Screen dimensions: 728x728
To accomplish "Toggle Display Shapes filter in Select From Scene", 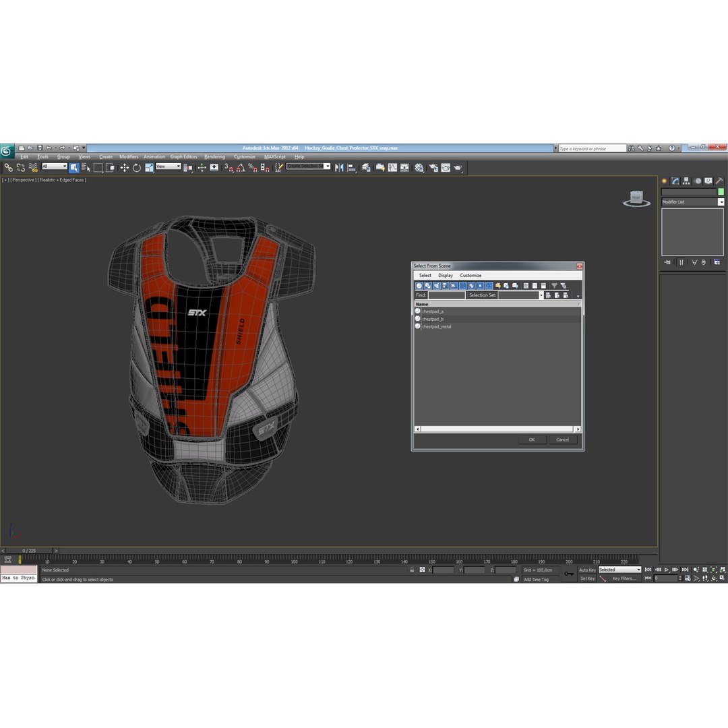I will pos(428,286).
